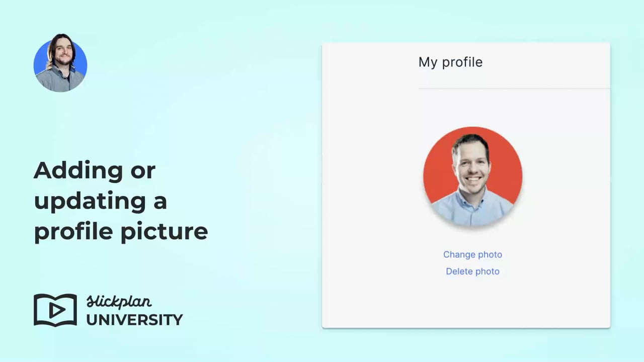This screenshot has height=362, width=644.
Task: Click the Slickplan script wordmark
Action: 119,302
